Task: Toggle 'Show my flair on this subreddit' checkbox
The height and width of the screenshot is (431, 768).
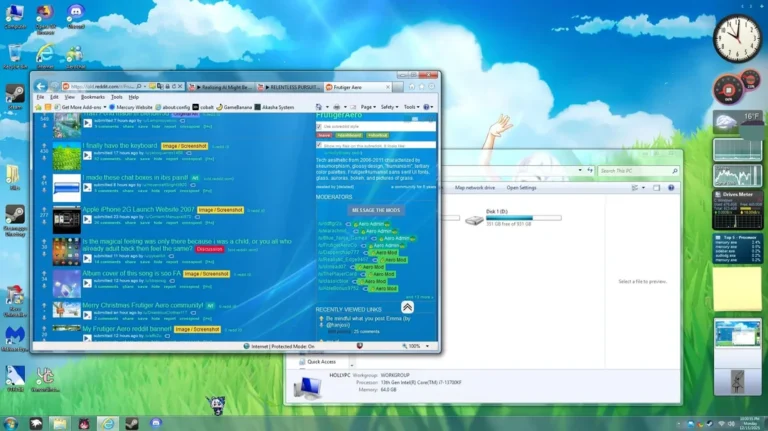Action: (x=320, y=146)
